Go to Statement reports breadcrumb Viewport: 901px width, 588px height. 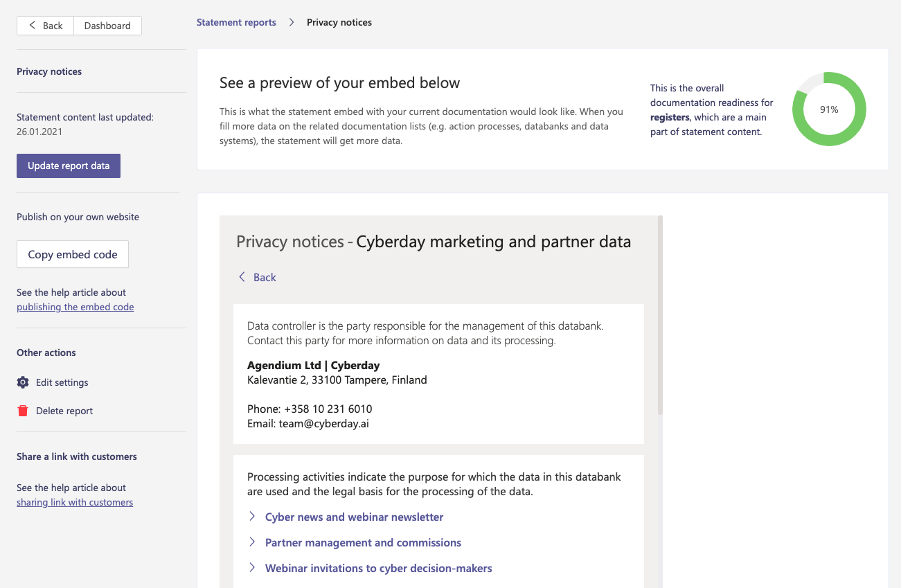(236, 23)
